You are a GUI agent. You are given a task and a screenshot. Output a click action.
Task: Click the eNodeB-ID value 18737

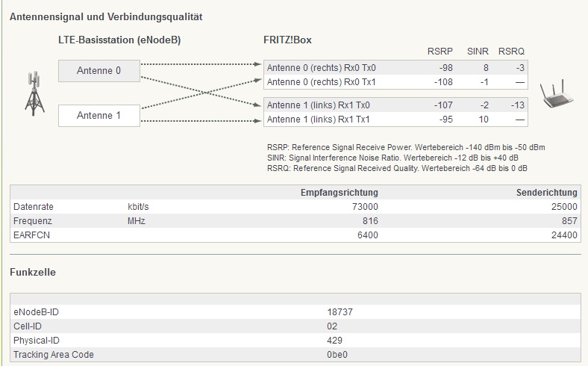coord(340,312)
